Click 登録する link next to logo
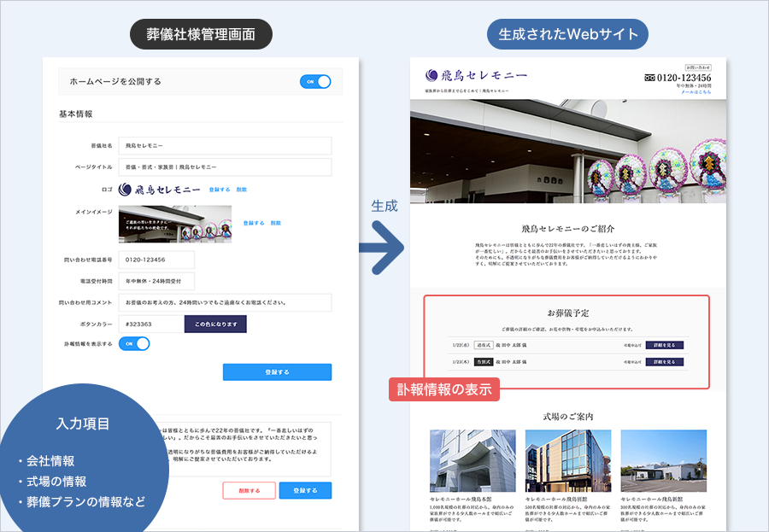 [x=220, y=190]
